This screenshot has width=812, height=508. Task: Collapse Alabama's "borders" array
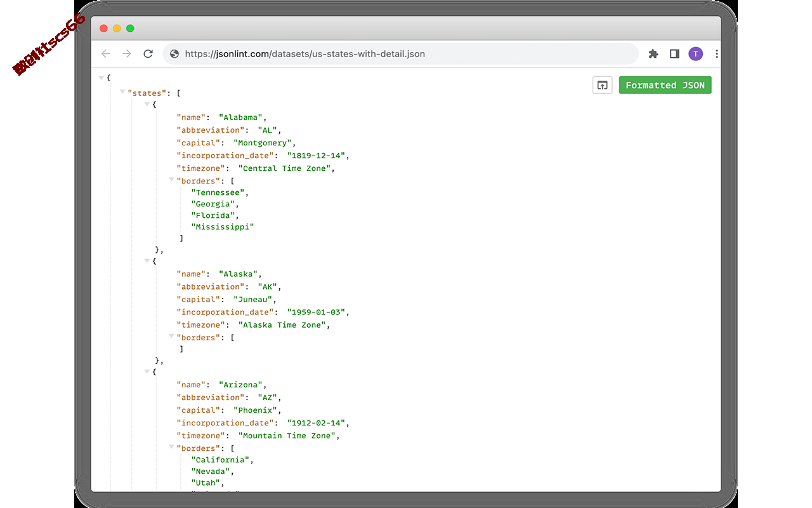click(x=171, y=180)
